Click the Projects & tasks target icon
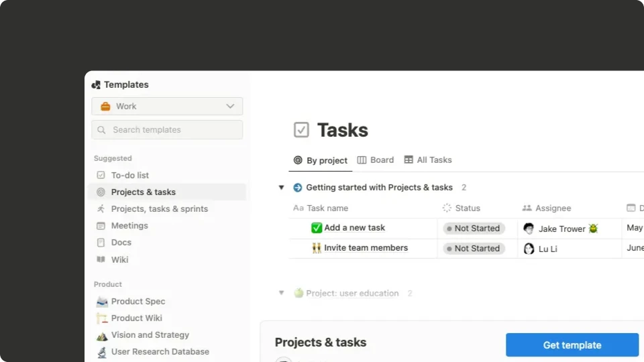The width and height of the screenshot is (644, 362). tap(101, 192)
